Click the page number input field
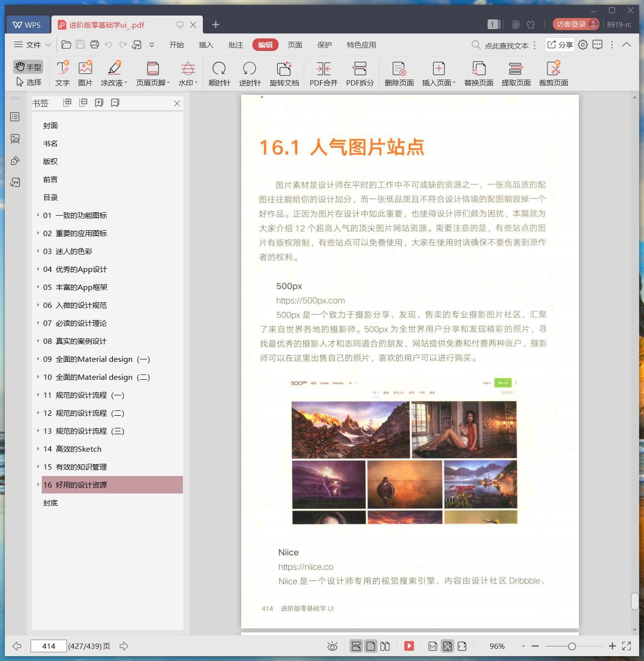Screen dimensions: 644x661 [49, 646]
